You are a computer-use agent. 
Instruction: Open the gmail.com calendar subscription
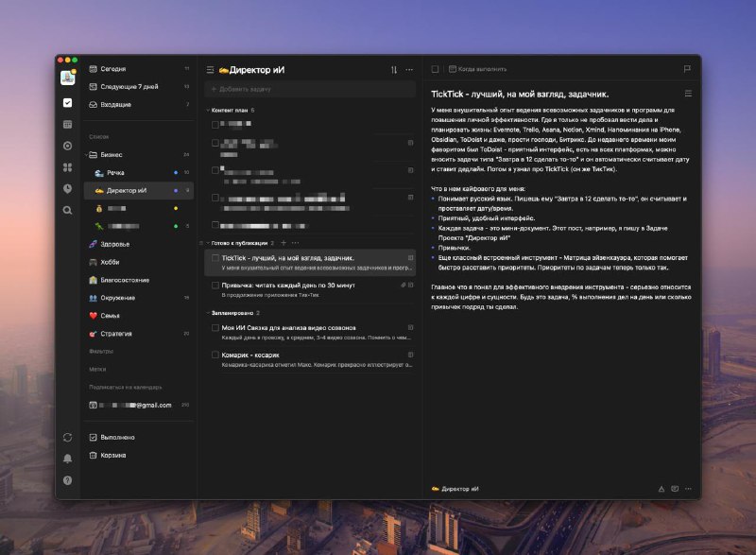139,405
